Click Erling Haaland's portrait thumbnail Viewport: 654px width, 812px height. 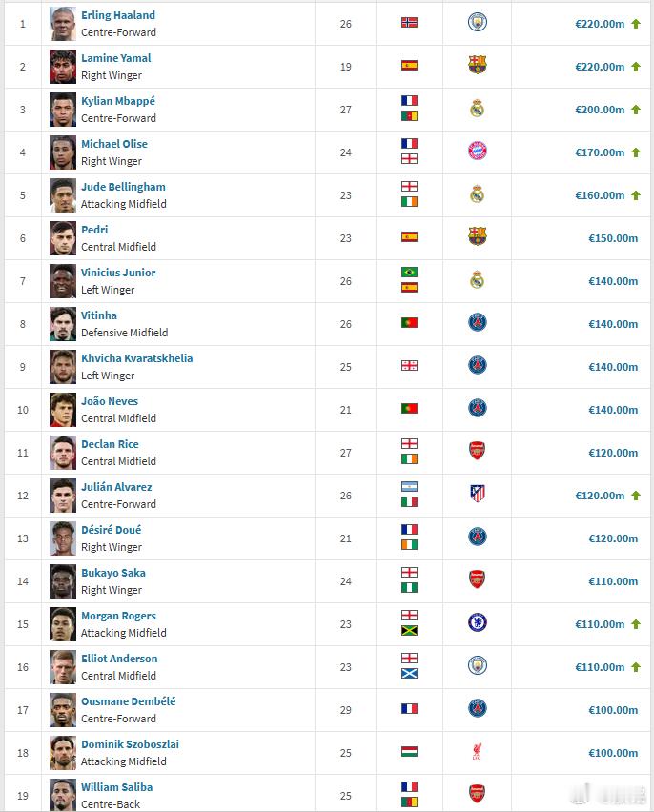(63, 24)
